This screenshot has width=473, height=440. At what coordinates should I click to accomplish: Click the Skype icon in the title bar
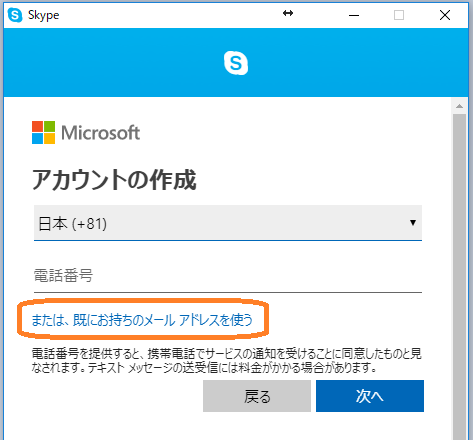(15, 15)
